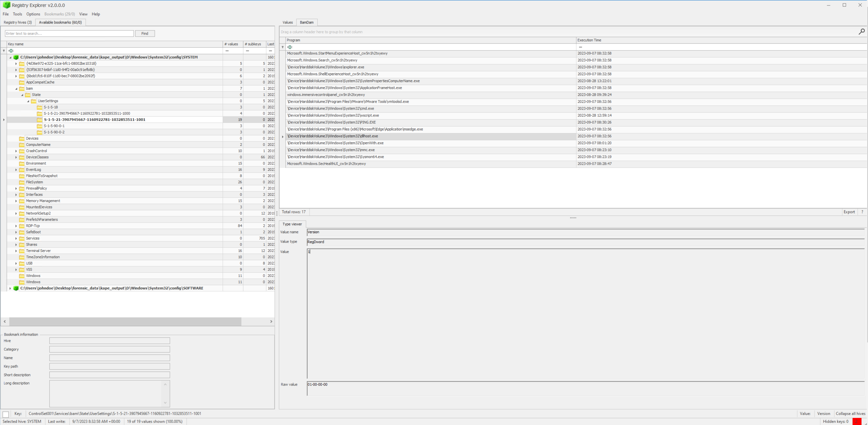
Task: Click the equals filter icon under Execution Time
Action: coord(580,47)
